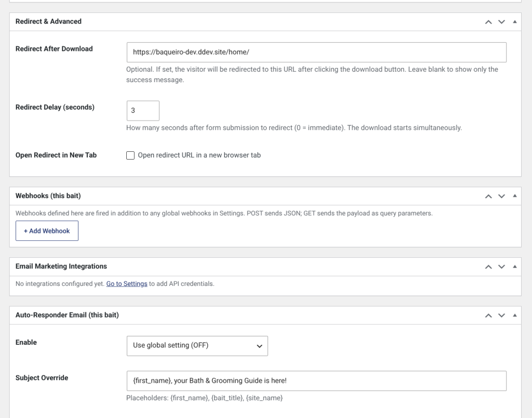Click the 'No integrations configured yet' text
Screen dimensions: 532x418
tap(60, 283)
